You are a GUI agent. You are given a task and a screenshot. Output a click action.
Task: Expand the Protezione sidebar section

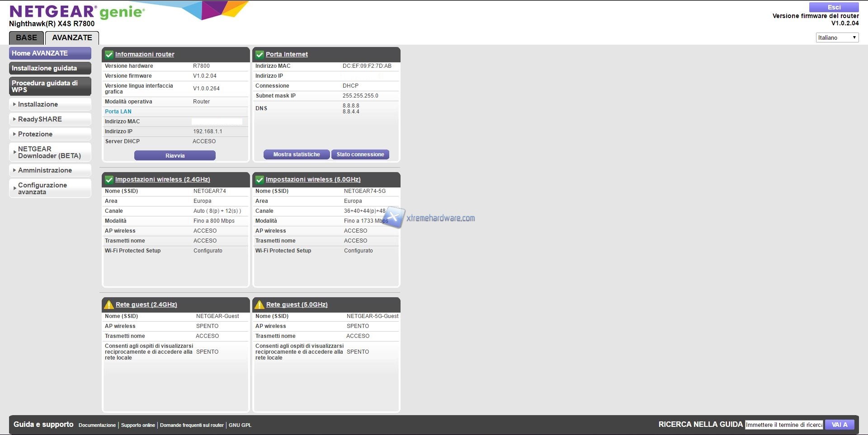tap(35, 134)
